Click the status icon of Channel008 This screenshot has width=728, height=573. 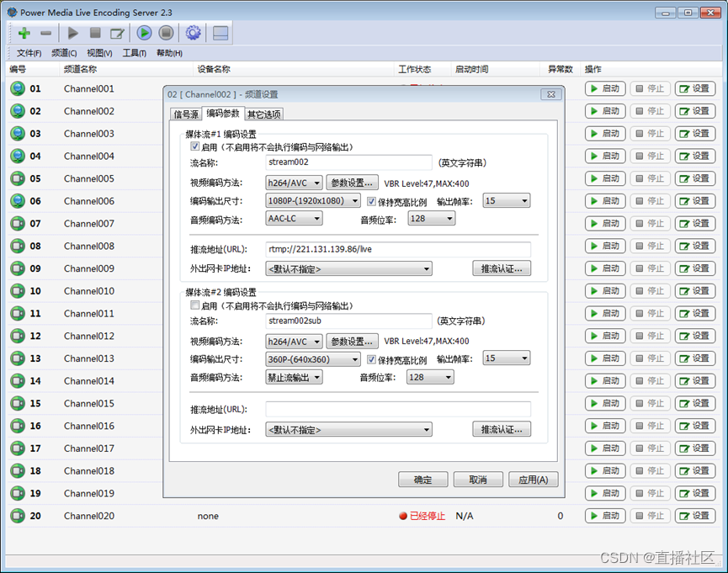point(18,246)
